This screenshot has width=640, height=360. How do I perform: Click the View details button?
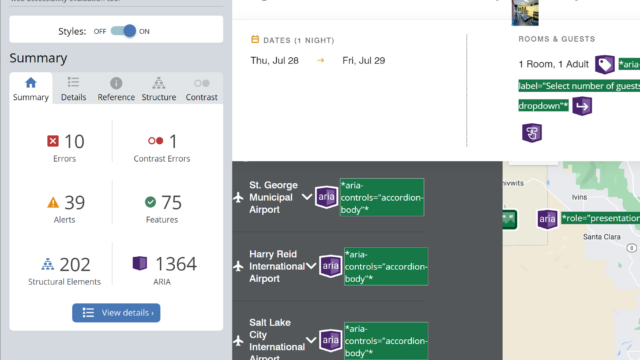click(116, 313)
